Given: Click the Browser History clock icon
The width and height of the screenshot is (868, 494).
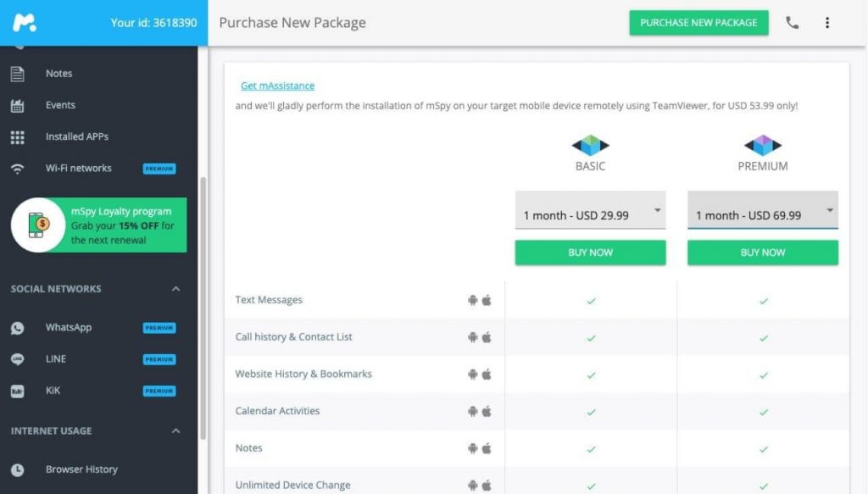Looking at the screenshot, I should pyautogui.click(x=17, y=469).
